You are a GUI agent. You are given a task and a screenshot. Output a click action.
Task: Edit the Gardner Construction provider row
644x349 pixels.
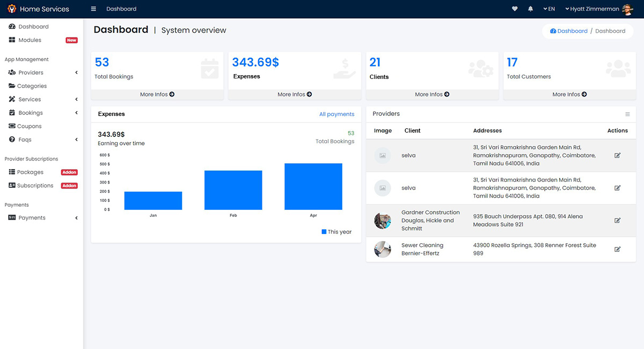click(617, 221)
